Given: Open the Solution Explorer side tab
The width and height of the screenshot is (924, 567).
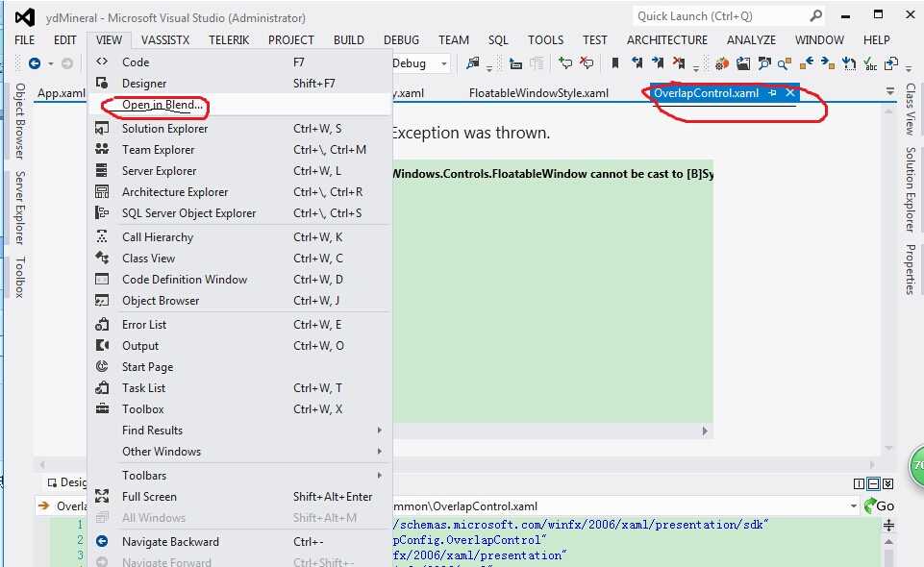Looking at the screenshot, I should (912, 189).
